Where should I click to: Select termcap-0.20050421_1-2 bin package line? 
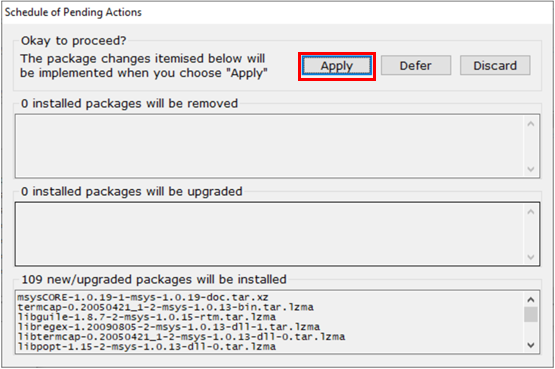165,307
